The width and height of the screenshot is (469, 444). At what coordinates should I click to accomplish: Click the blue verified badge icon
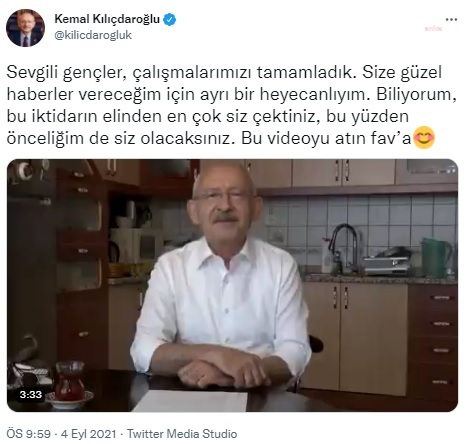coord(169,20)
